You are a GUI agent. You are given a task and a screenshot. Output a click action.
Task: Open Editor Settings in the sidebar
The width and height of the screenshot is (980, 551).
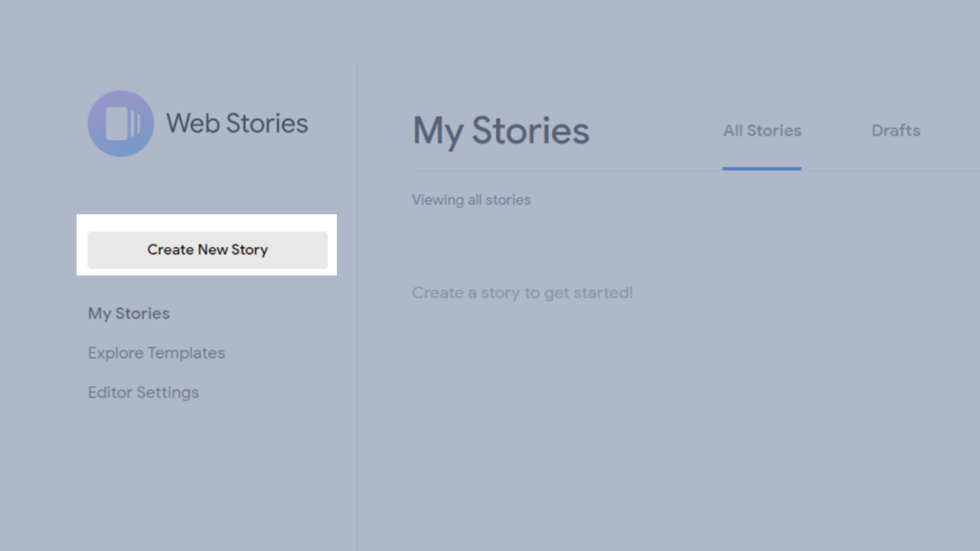click(x=143, y=393)
